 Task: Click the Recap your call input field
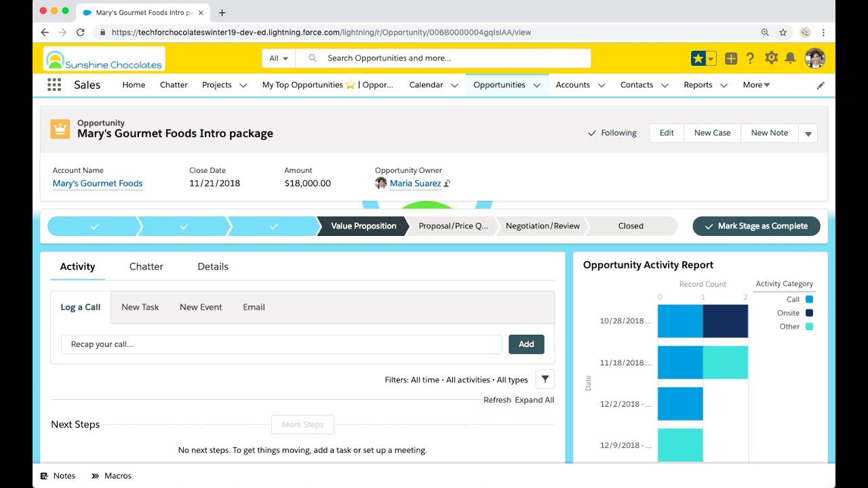click(281, 344)
